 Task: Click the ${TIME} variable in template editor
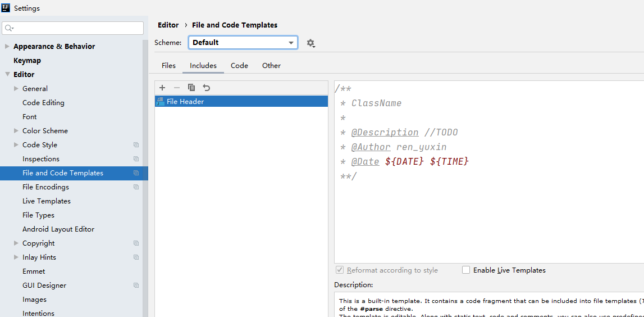(x=449, y=161)
